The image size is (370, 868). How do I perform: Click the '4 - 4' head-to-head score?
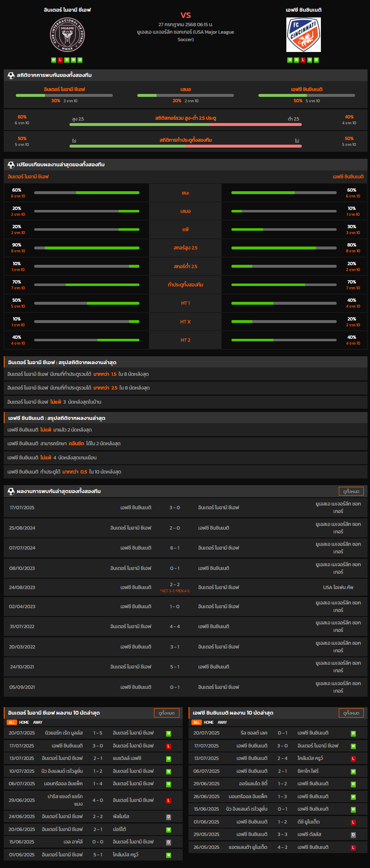click(x=175, y=626)
